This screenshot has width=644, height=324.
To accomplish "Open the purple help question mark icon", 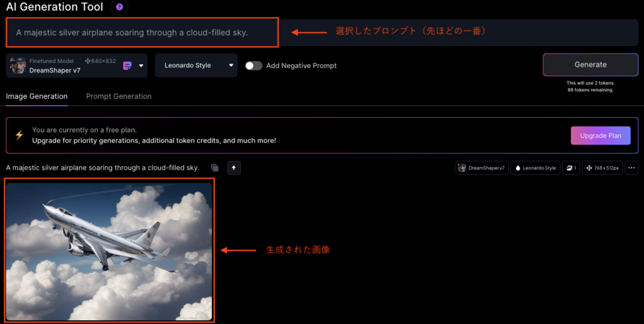I will tap(119, 7).
